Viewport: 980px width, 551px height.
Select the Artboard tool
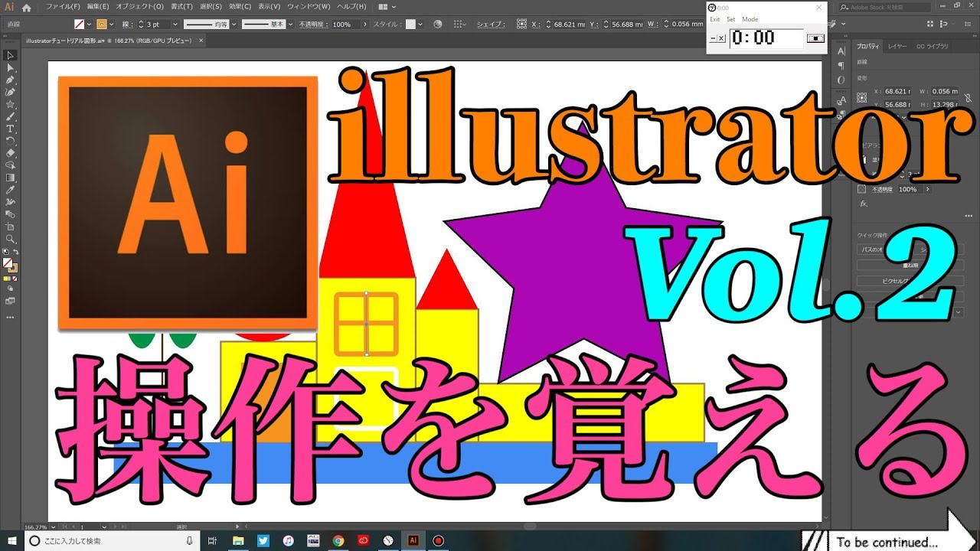(x=11, y=227)
